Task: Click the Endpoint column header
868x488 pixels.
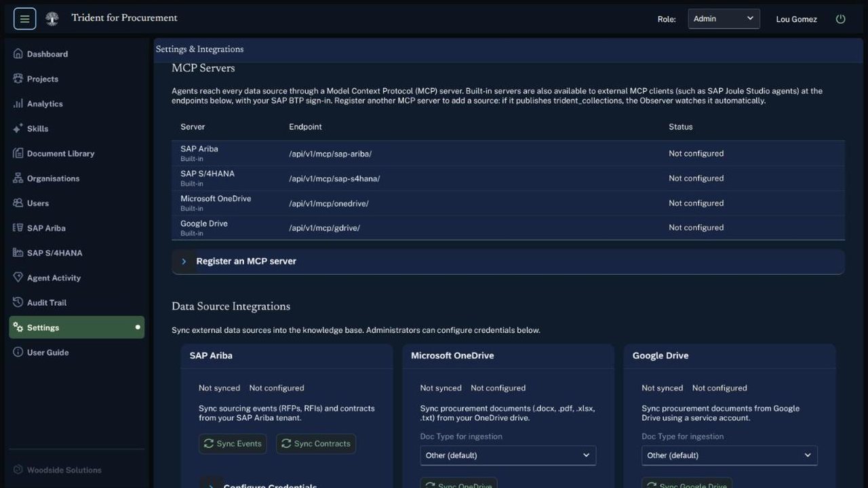Action: pyautogui.click(x=305, y=127)
